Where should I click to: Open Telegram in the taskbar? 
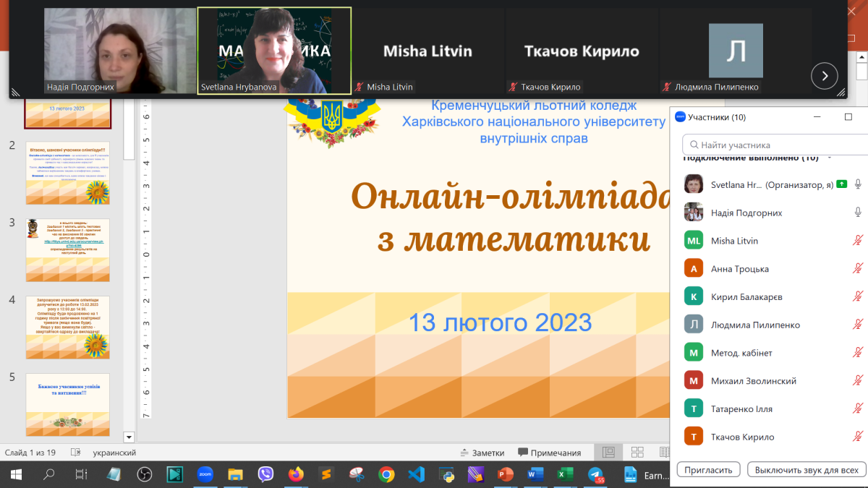click(x=596, y=475)
